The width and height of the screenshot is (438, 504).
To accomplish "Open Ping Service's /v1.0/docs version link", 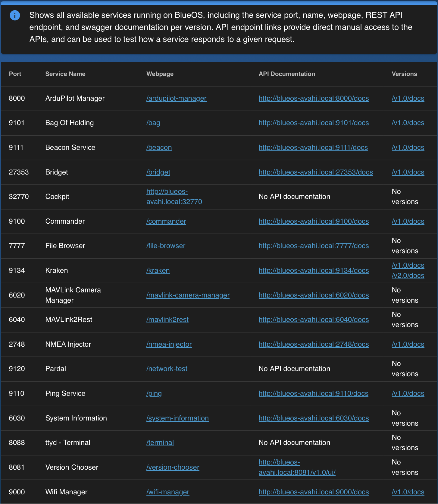I will [x=408, y=393].
